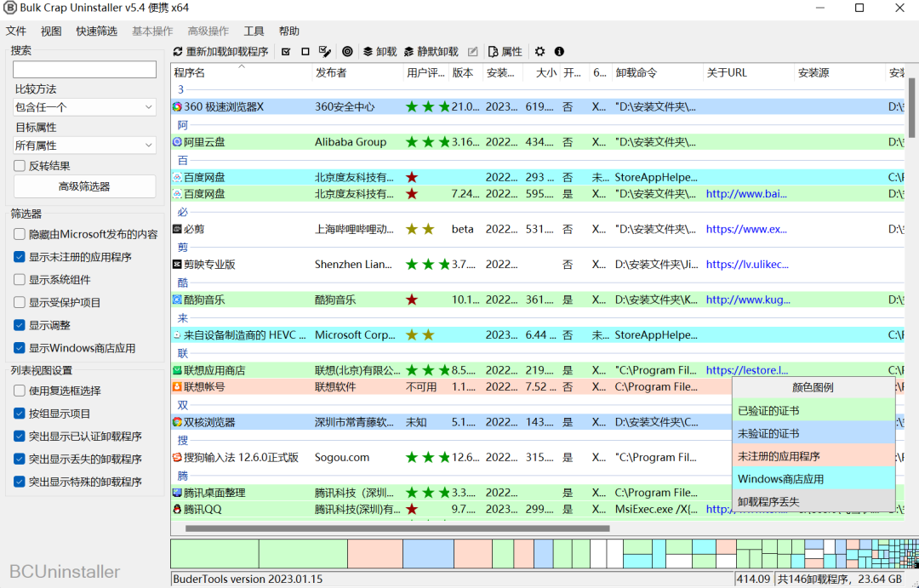Select the 腾讯桌面整理 app icon
This screenshot has width=919, height=588.
(x=177, y=493)
